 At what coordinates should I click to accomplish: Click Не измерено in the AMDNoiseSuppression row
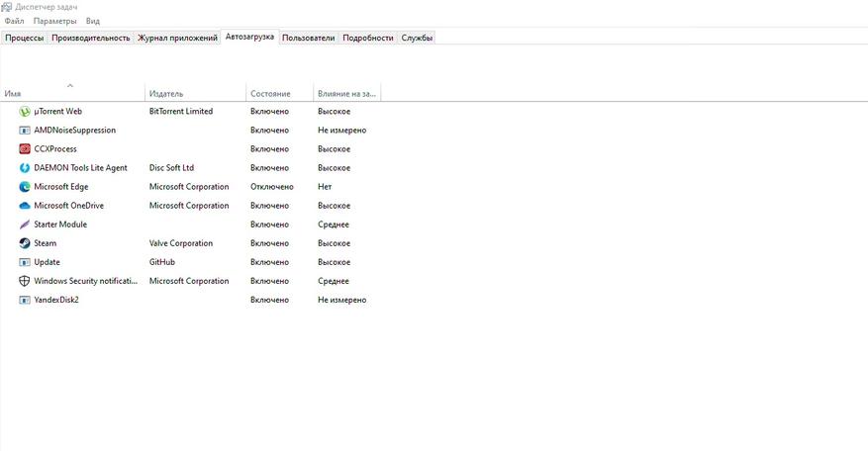click(342, 130)
